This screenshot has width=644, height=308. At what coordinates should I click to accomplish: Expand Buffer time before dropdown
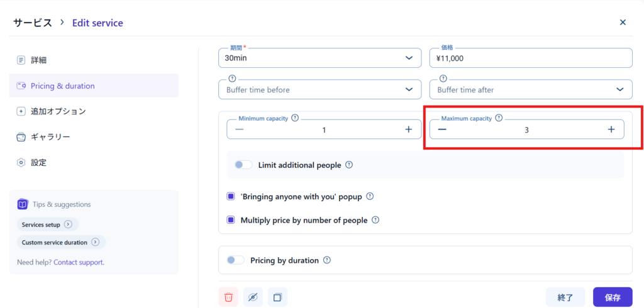[319, 90]
